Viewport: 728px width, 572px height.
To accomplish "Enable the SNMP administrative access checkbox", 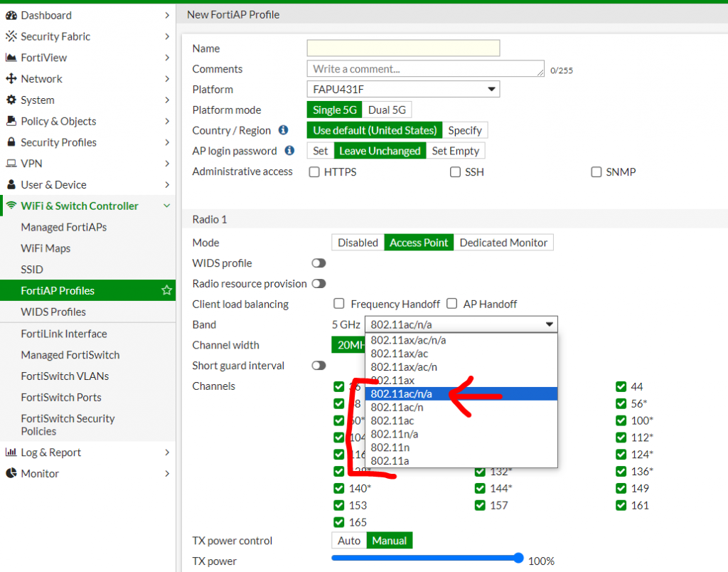I will pos(596,172).
